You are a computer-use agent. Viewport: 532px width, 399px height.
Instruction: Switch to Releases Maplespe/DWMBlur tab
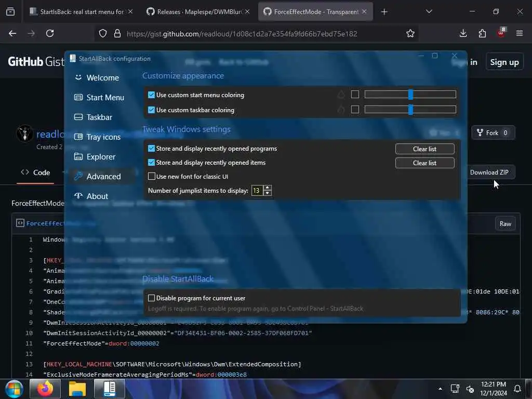(x=198, y=12)
